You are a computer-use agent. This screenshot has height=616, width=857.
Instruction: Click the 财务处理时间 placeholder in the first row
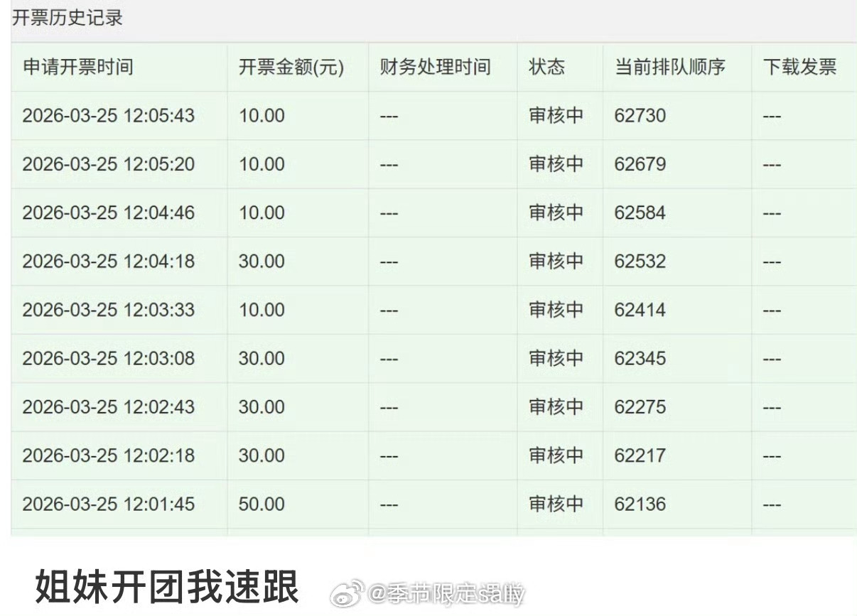point(389,115)
